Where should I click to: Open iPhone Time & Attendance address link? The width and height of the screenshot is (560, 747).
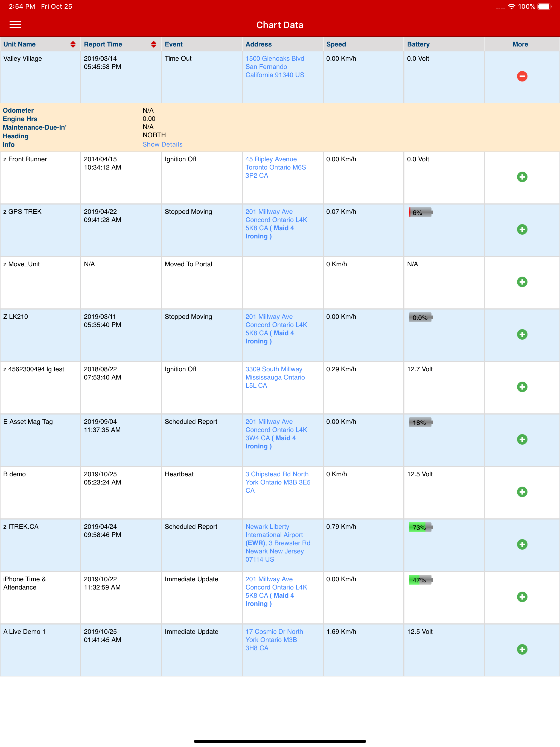pos(276,591)
